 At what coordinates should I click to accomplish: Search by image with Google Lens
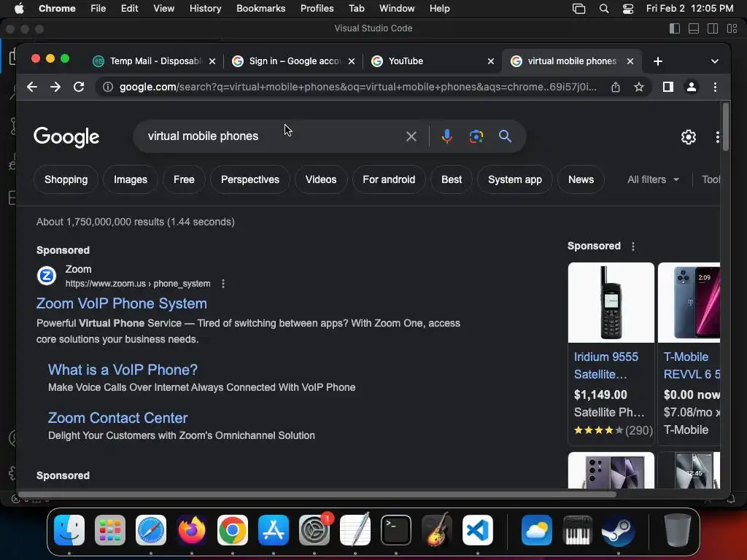[476, 136]
